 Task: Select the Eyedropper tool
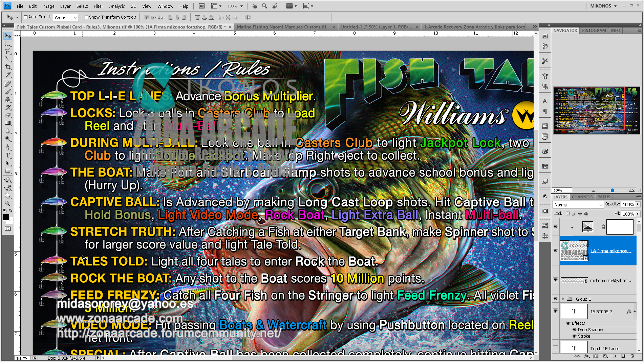[8, 75]
